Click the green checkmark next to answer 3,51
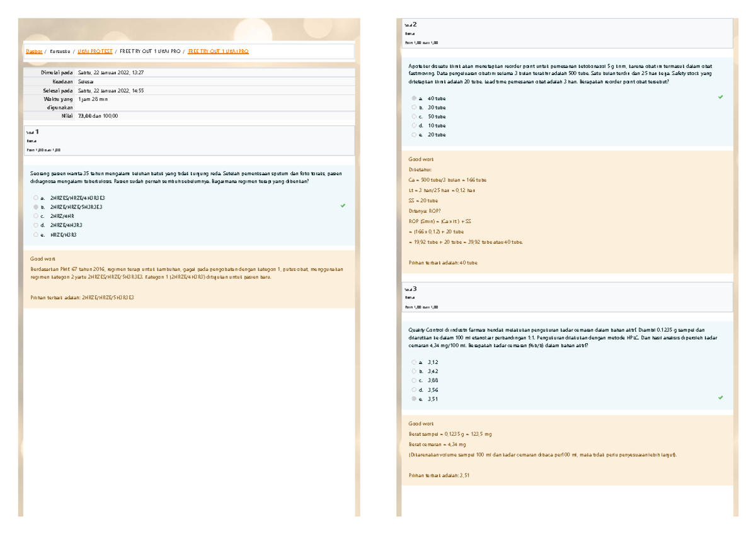The image size is (756, 534). [719, 399]
